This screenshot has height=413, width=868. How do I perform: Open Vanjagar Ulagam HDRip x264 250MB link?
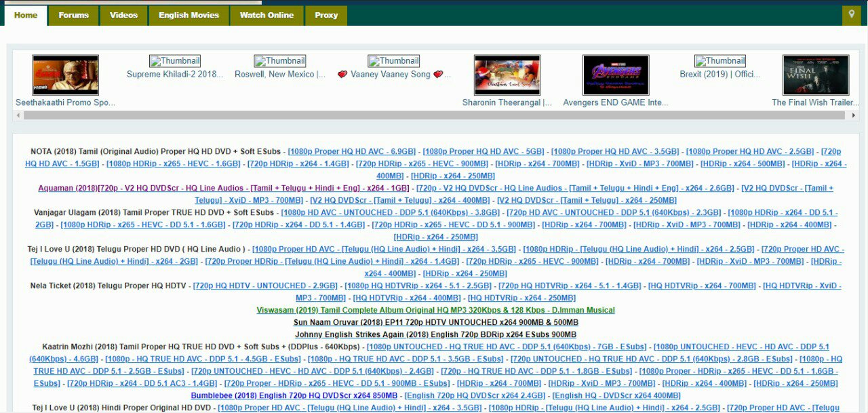tap(435, 237)
